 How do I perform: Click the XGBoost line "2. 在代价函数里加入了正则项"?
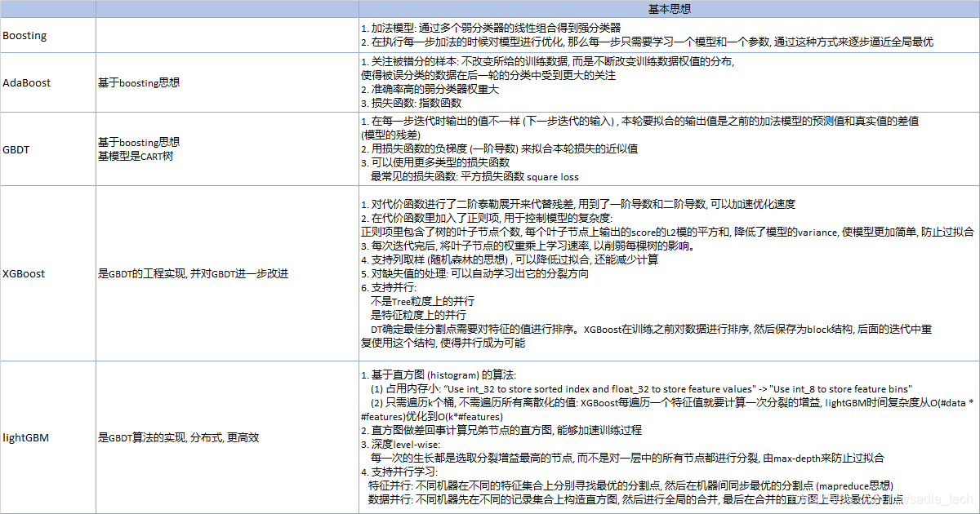[x=486, y=218]
